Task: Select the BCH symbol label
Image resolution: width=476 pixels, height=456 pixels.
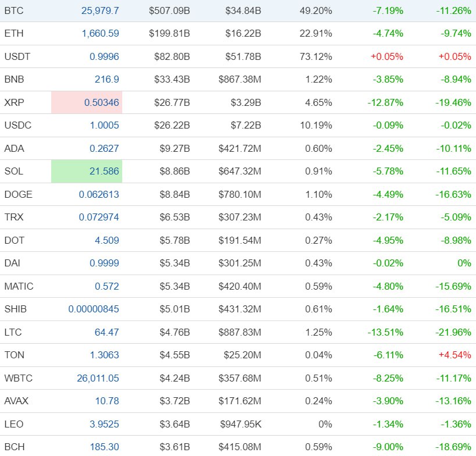Action: pyautogui.click(x=15, y=447)
